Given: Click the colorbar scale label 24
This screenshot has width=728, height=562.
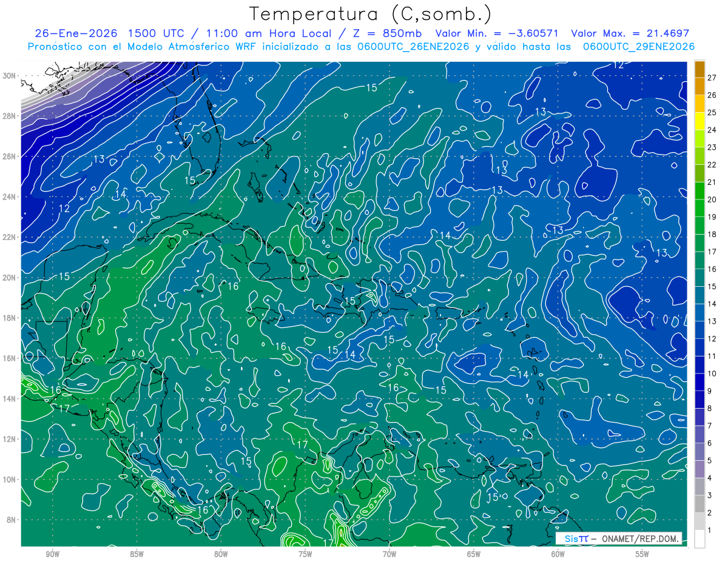Looking at the screenshot, I should [712, 130].
